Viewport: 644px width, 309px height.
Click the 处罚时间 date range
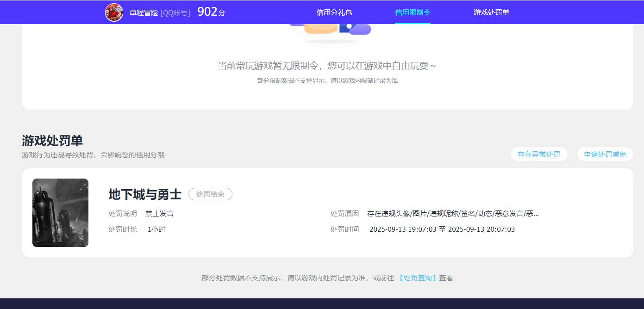(442, 229)
